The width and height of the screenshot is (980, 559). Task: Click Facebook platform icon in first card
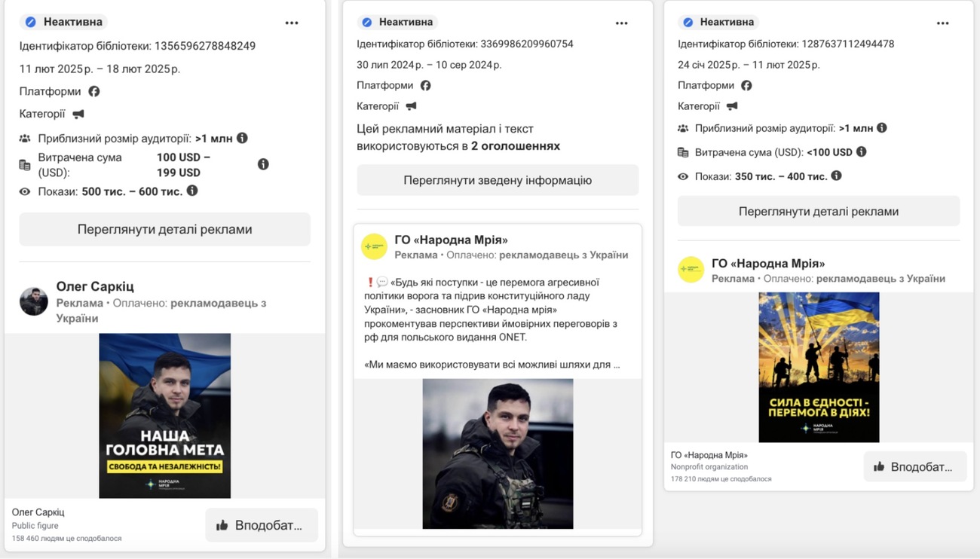pos(93,91)
